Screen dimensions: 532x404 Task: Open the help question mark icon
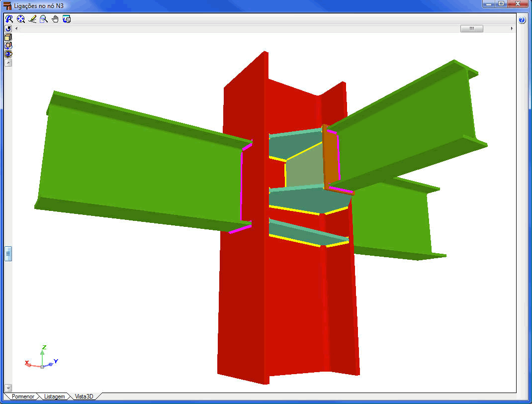tap(522, 20)
